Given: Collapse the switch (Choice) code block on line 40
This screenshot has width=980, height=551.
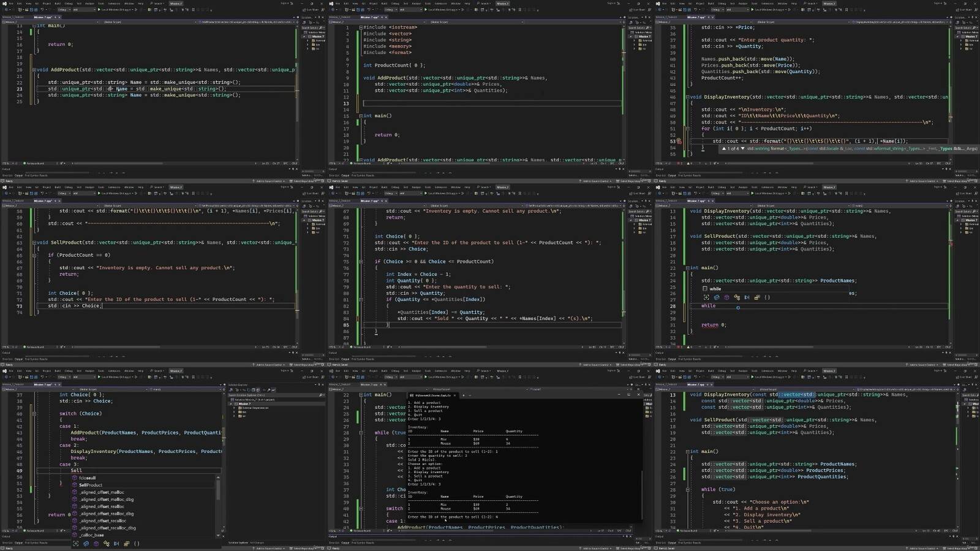Looking at the screenshot, I should 34,414.
